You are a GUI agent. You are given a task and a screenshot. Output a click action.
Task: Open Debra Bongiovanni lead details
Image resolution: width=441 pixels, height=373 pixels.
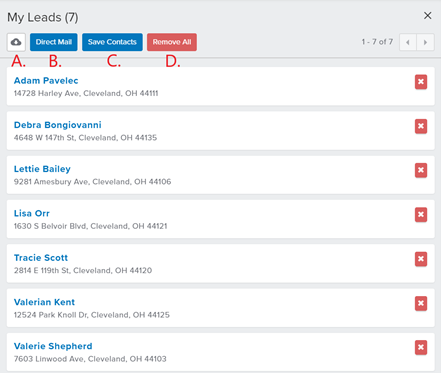pos(58,125)
